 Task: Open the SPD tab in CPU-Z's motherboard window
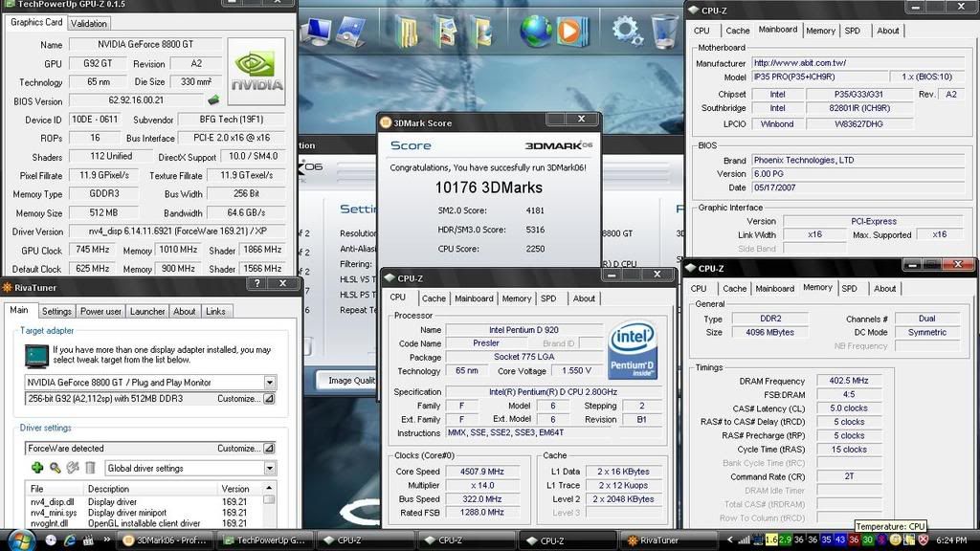[x=853, y=31]
